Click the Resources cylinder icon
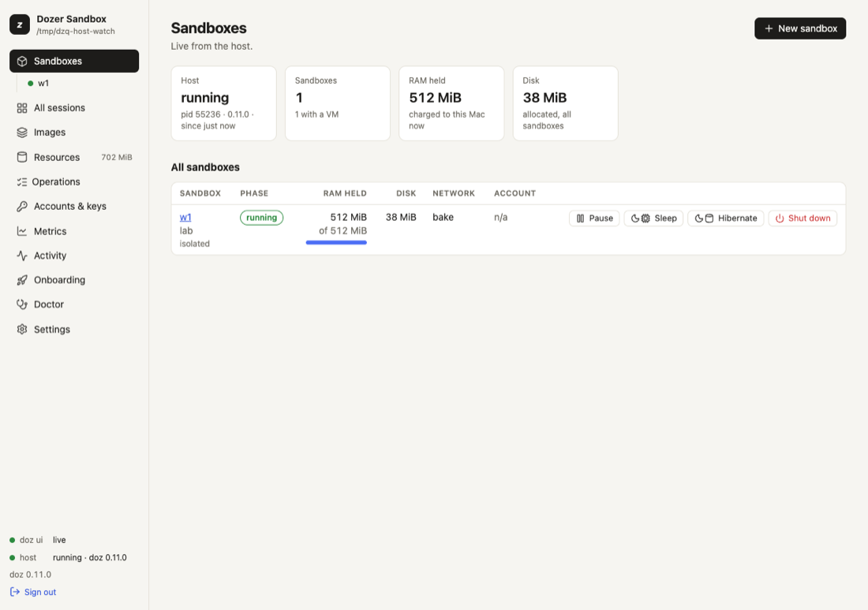868x610 pixels. pos(22,157)
